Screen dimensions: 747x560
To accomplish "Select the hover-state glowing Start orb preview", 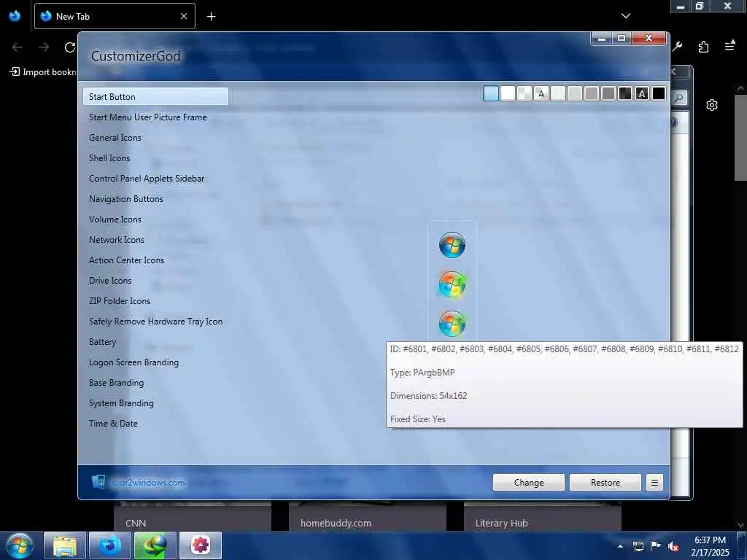I will pos(452,284).
